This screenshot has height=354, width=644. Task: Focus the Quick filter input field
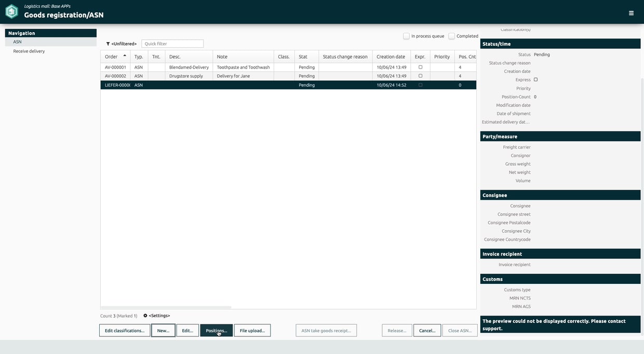[x=172, y=44]
